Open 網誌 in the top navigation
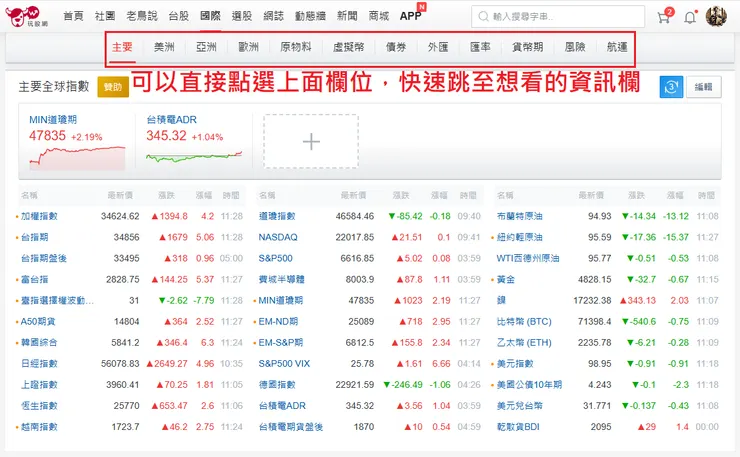740x457 pixels. click(x=273, y=16)
